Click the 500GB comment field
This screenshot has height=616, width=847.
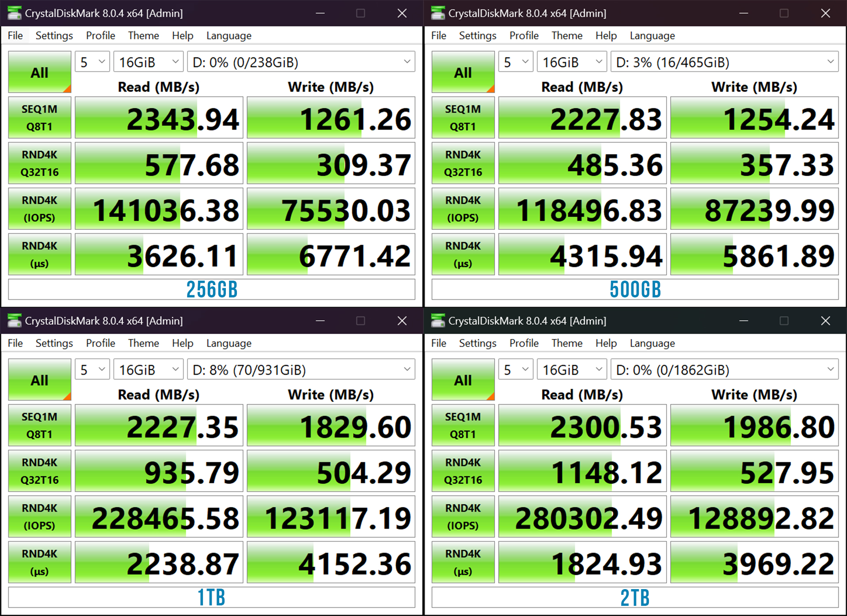(x=635, y=289)
